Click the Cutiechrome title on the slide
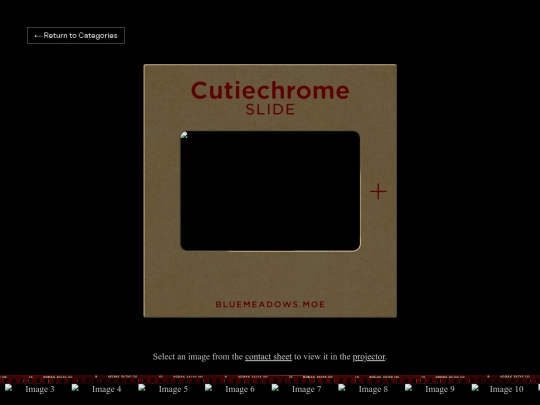Image resolution: width=540 pixels, height=405 pixels. click(x=270, y=91)
